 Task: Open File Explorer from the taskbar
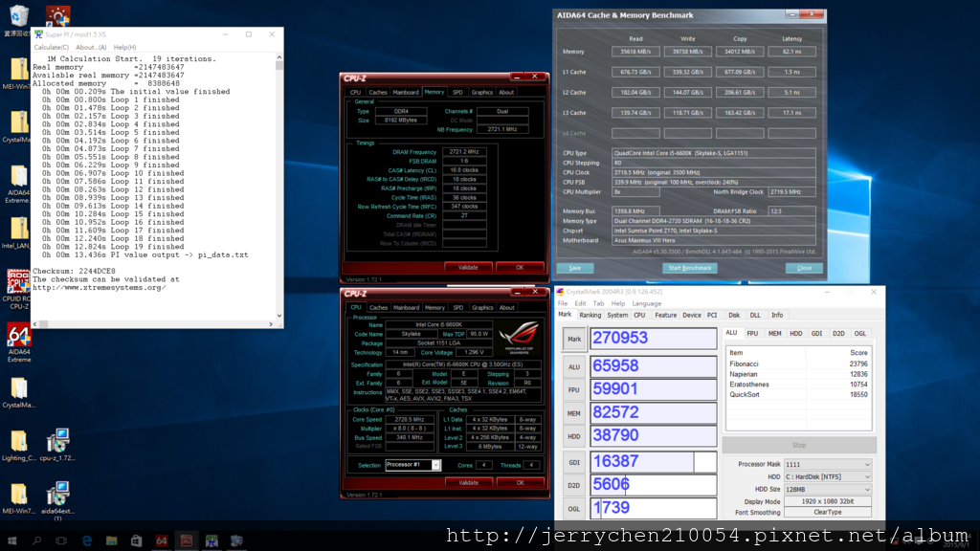(x=111, y=540)
